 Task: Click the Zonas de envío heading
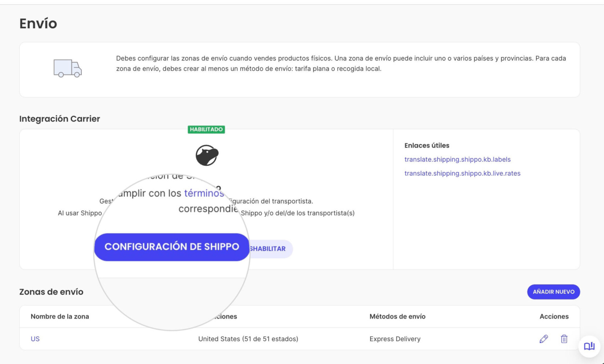coord(51,292)
